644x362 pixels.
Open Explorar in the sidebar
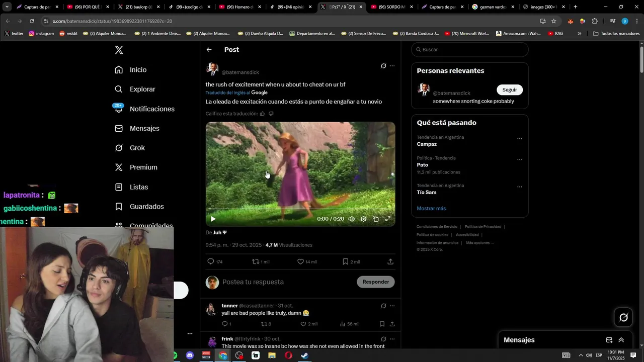pos(135,89)
